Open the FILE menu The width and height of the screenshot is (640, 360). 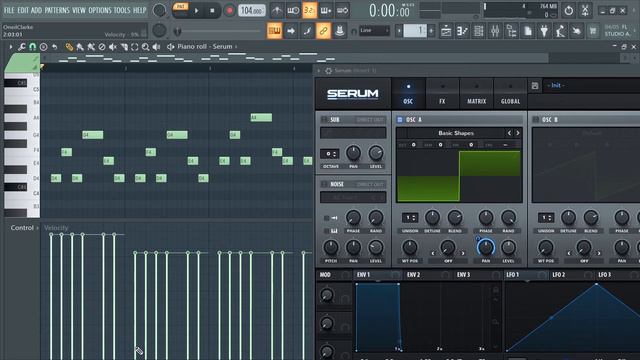9,10
